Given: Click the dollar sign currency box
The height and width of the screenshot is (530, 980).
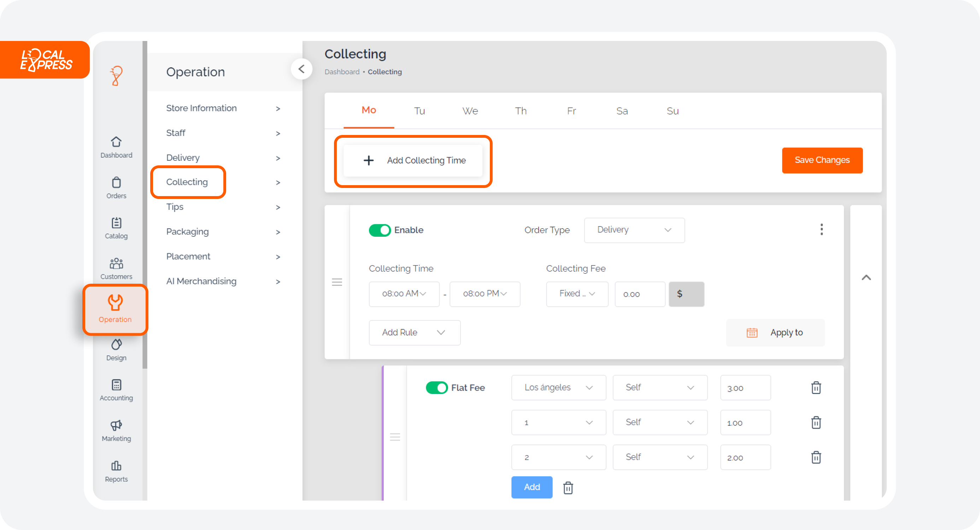Looking at the screenshot, I should pos(686,294).
